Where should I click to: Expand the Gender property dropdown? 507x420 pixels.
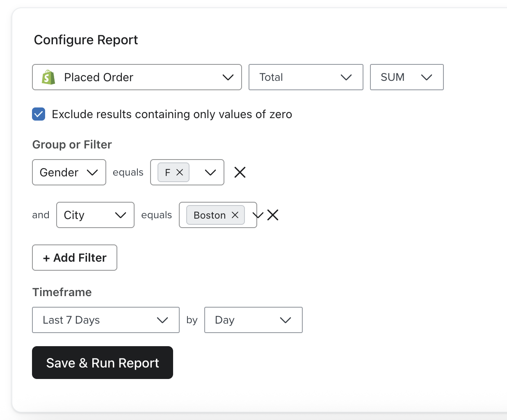click(x=69, y=173)
